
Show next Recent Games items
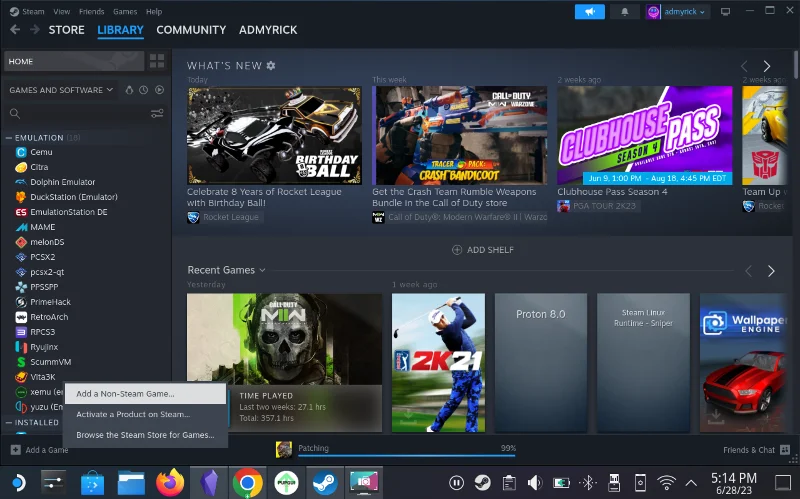pos(771,271)
